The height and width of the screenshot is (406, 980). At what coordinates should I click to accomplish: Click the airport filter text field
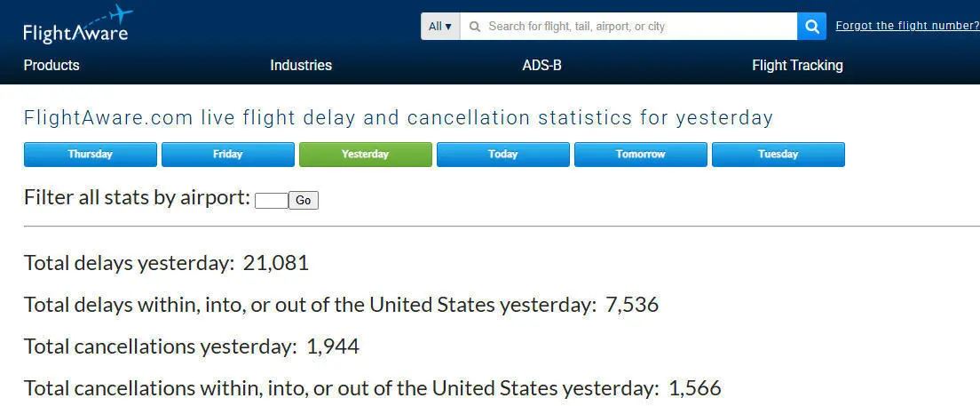pyautogui.click(x=271, y=201)
